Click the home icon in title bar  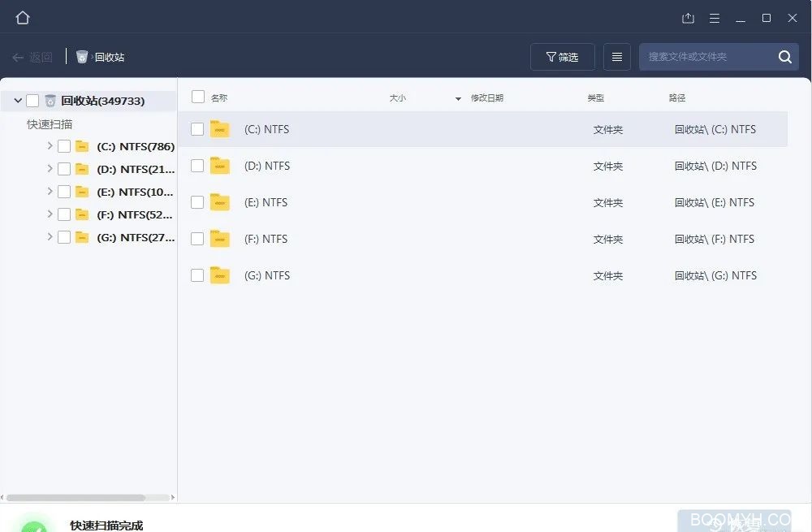coord(23,18)
